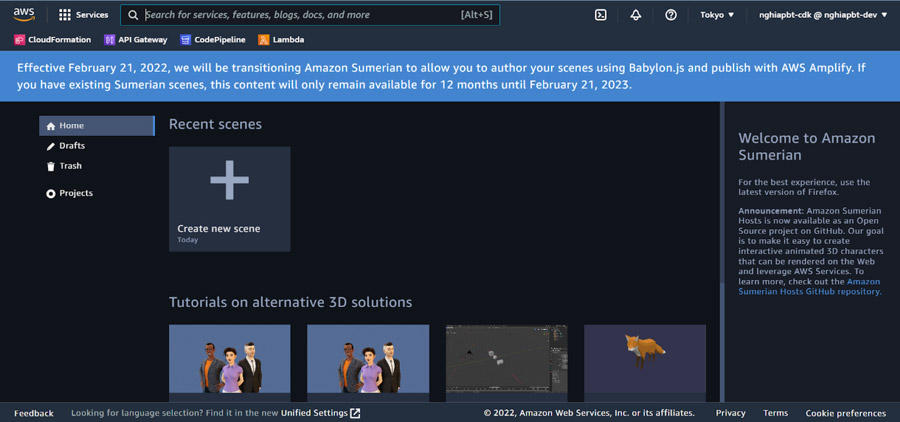Click the Create new scene tile
Screen dimensions: 900x422
pos(229,198)
